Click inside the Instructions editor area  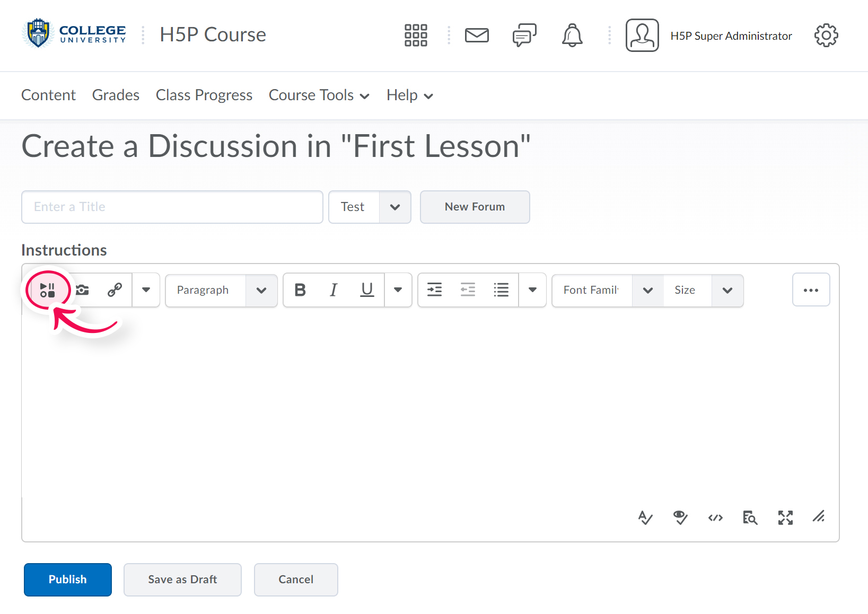pos(430,408)
